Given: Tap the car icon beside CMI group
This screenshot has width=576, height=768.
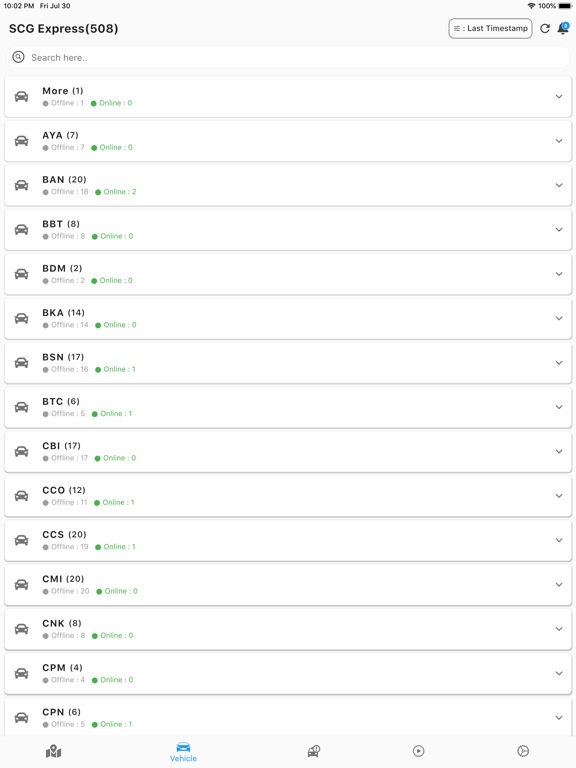Looking at the screenshot, I should (22, 584).
